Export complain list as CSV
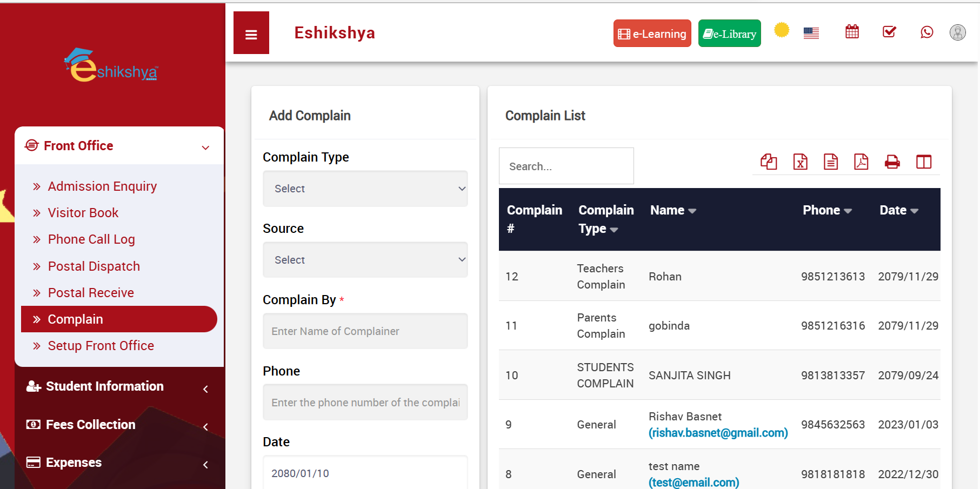The width and height of the screenshot is (980, 489). click(x=831, y=162)
